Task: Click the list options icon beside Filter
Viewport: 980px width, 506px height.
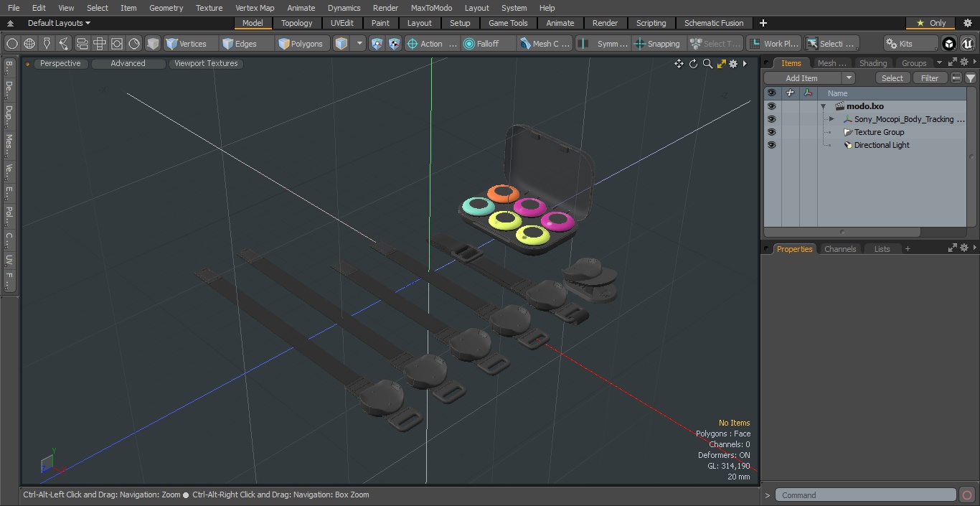Action: coord(956,78)
